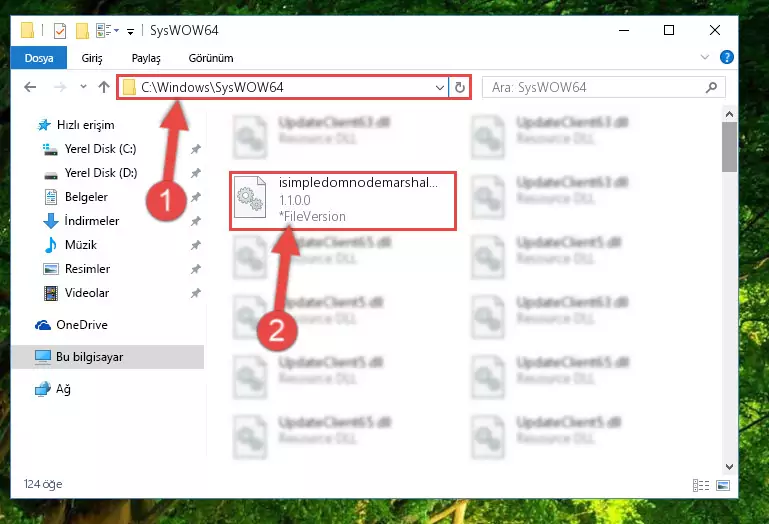
Task: Click the pin icon beside Yerel Disk (D:)
Action: (196, 173)
